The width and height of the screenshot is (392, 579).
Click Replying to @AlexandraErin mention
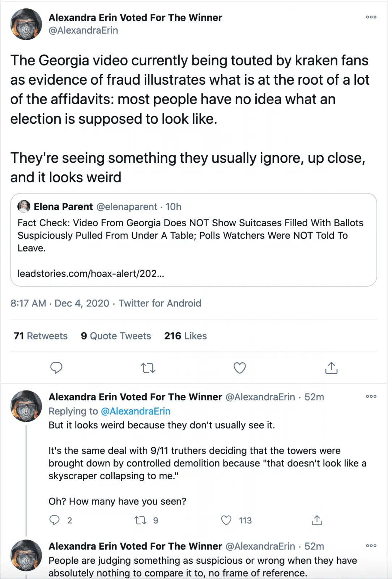(x=135, y=411)
